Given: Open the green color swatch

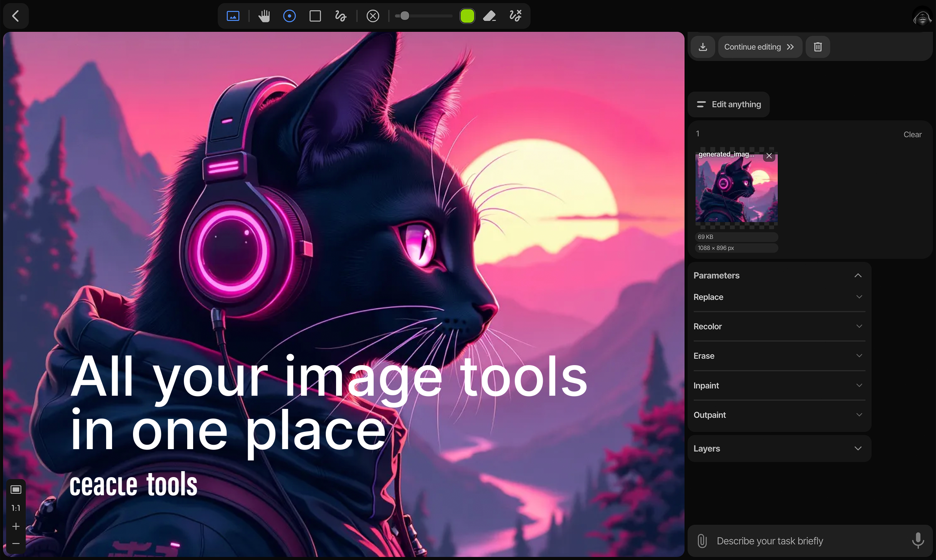Looking at the screenshot, I should (467, 16).
